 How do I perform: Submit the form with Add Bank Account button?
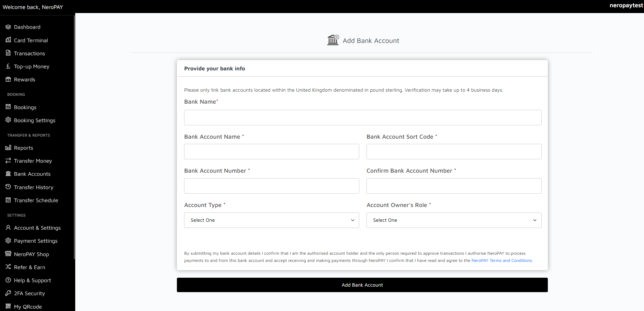(362, 285)
